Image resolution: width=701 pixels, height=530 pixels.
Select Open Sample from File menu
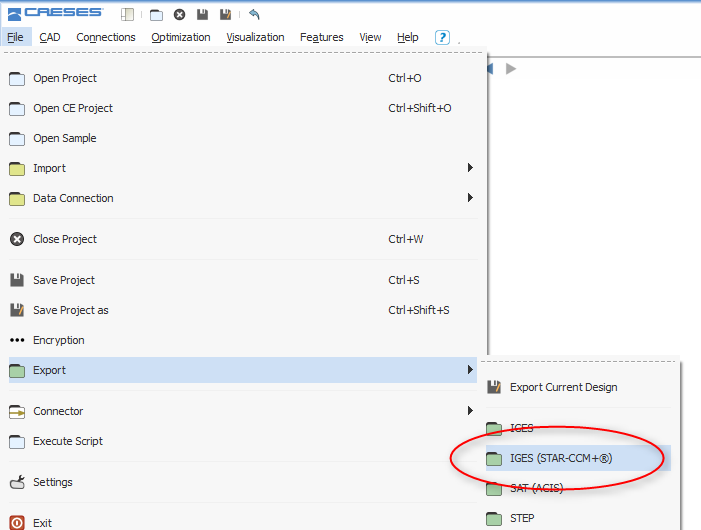243,138
